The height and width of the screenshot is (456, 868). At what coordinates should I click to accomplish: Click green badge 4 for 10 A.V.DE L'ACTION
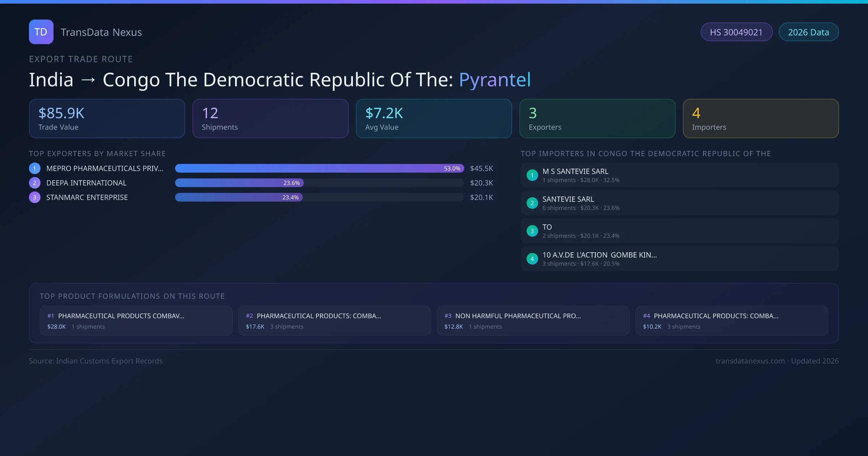tap(532, 259)
